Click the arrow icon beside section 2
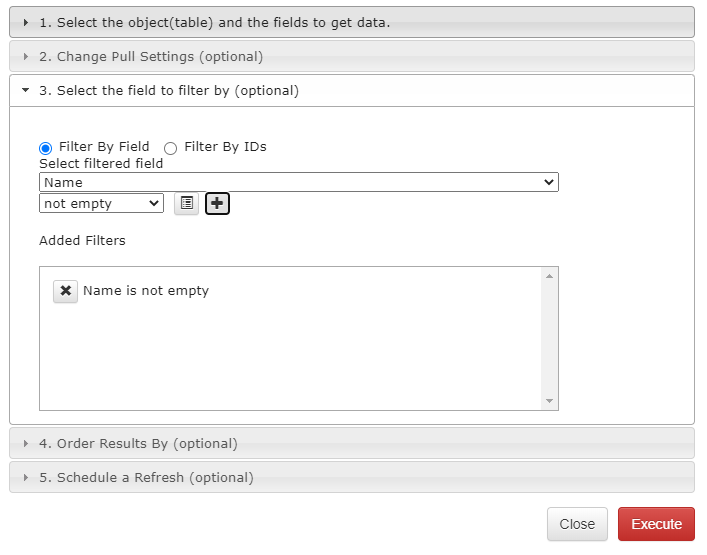Screen dimensions: 707x555 coord(26,56)
